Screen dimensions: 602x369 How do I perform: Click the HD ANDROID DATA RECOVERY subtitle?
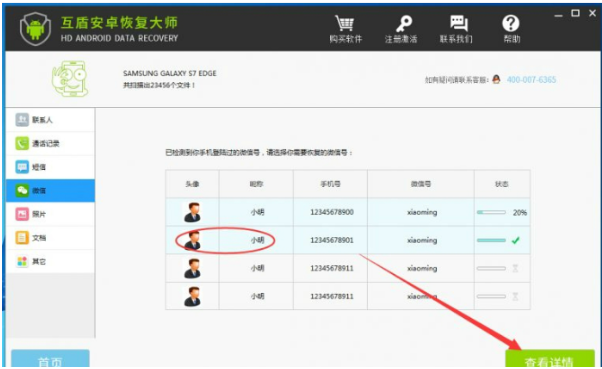click(x=119, y=38)
